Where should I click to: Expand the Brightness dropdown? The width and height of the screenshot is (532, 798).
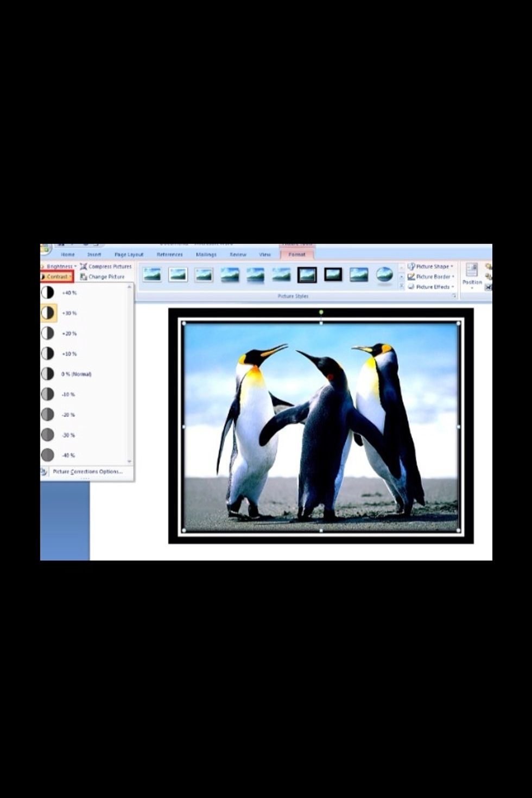click(60, 267)
